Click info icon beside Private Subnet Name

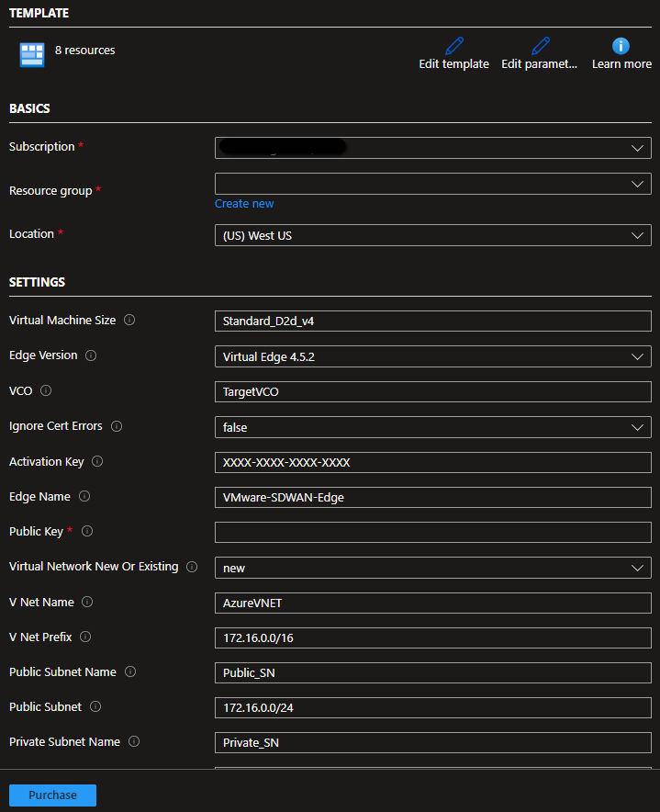point(134,742)
